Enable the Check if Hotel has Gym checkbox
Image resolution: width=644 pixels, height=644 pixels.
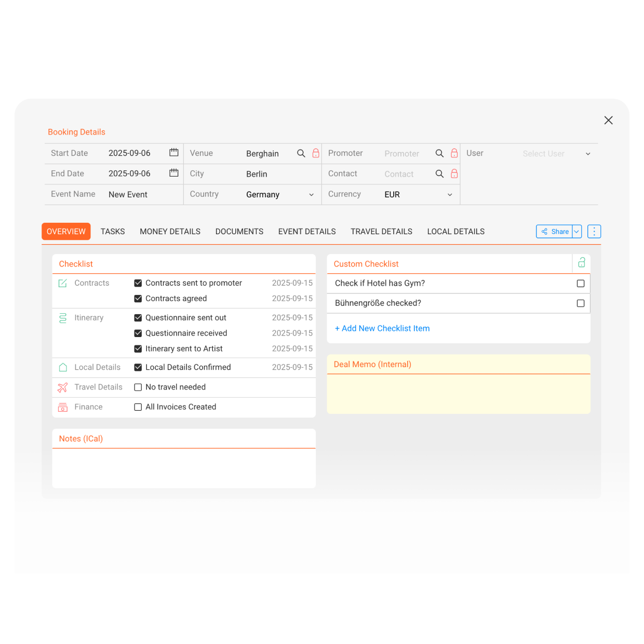(580, 283)
